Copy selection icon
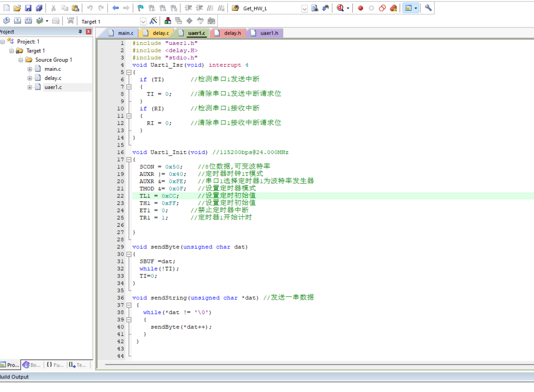534x392 pixels. pyautogui.click(x=64, y=8)
